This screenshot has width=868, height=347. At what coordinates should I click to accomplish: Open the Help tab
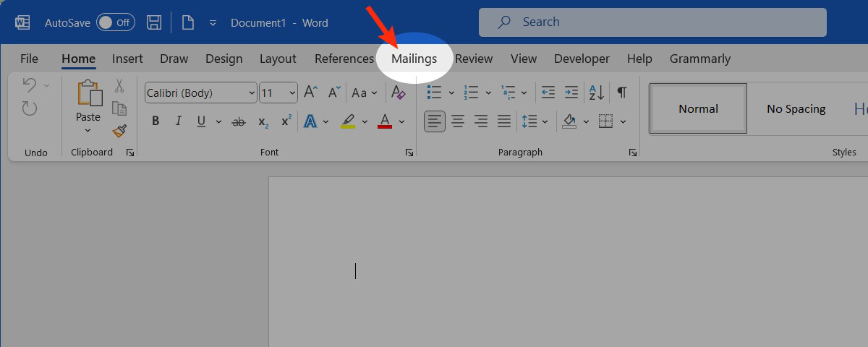pyautogui.click(x=639, y=59)
